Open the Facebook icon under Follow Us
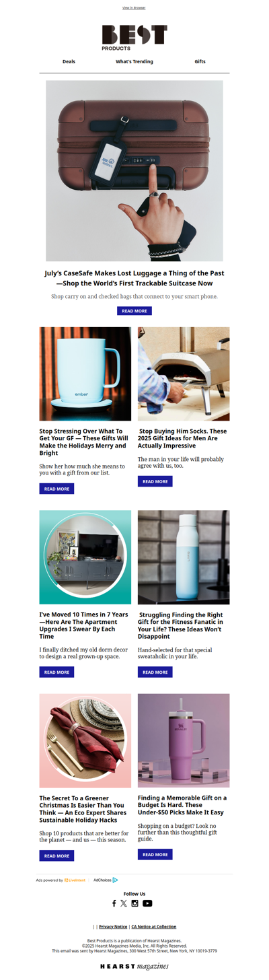 coord(114,903)
